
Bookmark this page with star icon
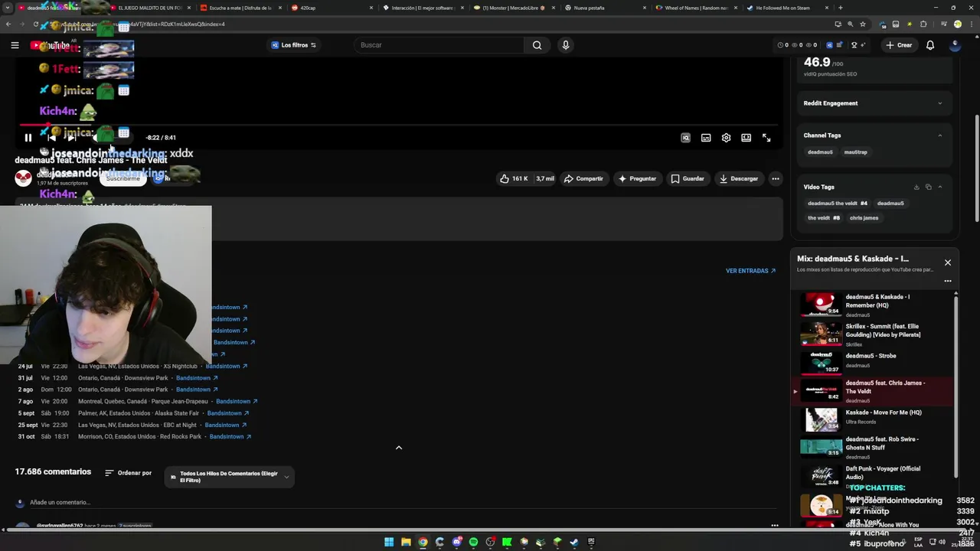864,24
